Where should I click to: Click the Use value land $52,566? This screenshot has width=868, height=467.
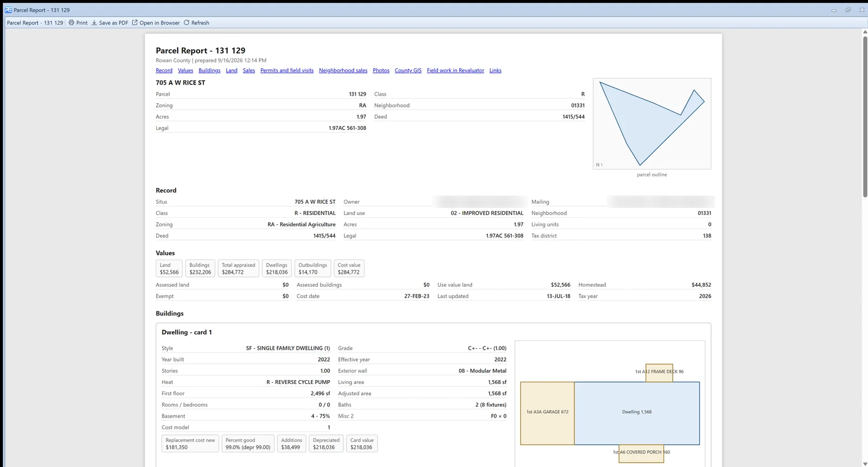(x=560, y=285)
